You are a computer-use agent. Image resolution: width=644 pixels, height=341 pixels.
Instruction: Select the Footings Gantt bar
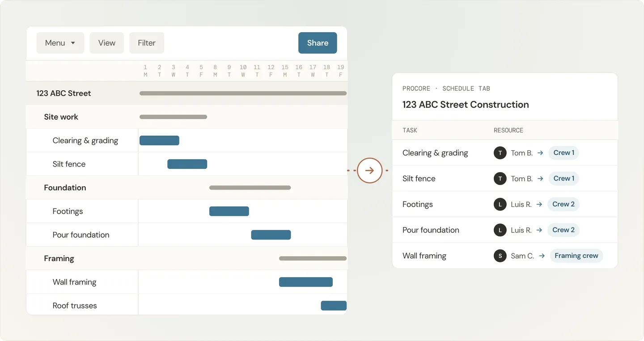coord(229,211)
